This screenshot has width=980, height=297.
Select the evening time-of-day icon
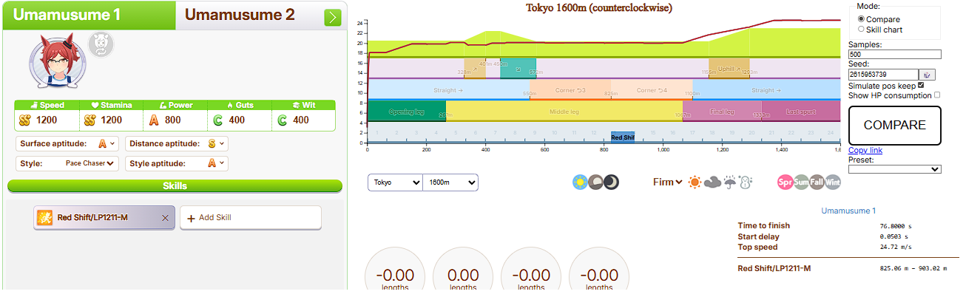point(595,182)
